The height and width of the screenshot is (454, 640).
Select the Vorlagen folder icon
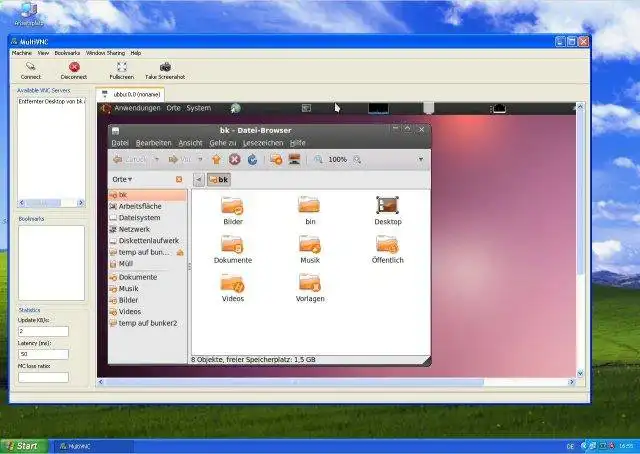tap(310, 283)
